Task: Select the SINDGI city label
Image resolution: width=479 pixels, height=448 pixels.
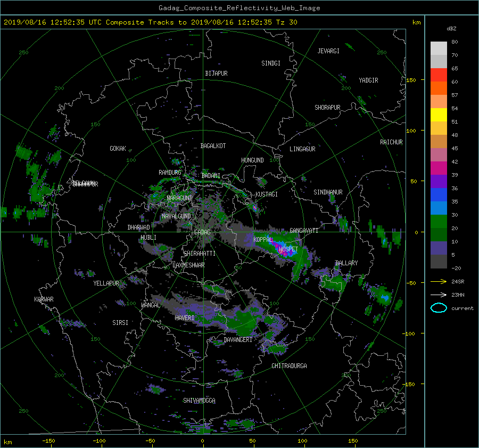Action: (271, 63)
